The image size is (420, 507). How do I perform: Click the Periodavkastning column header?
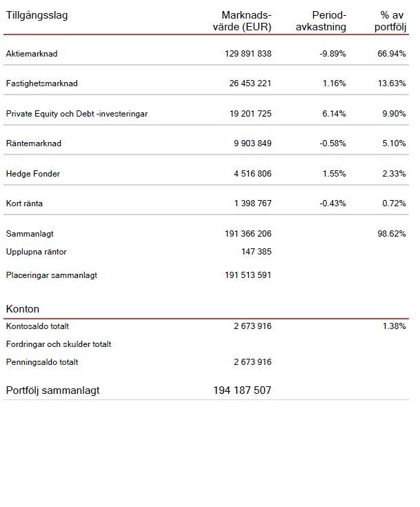pos(321,21)
